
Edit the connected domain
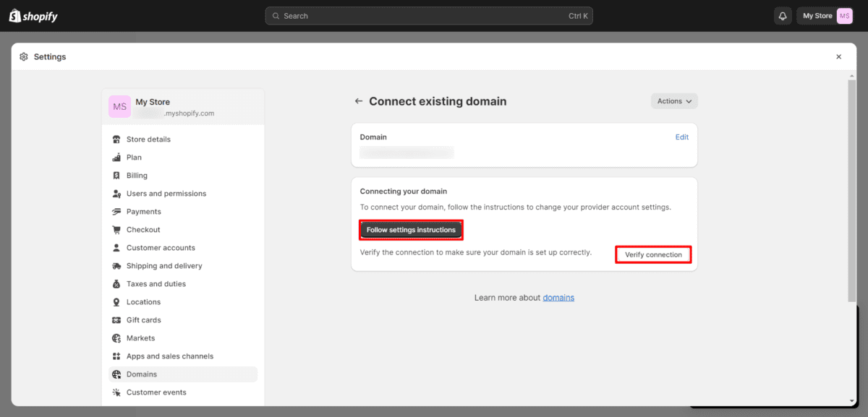coord(681,137)
